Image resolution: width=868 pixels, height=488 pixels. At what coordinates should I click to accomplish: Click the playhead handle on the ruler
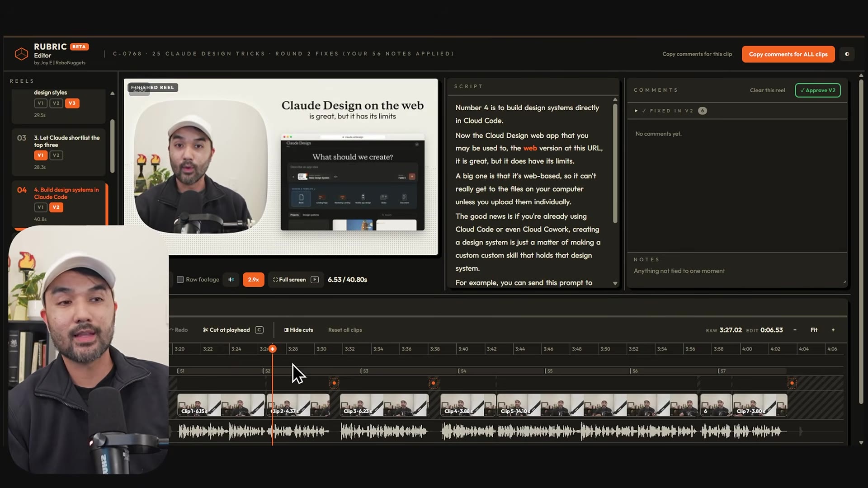[272, 349]
